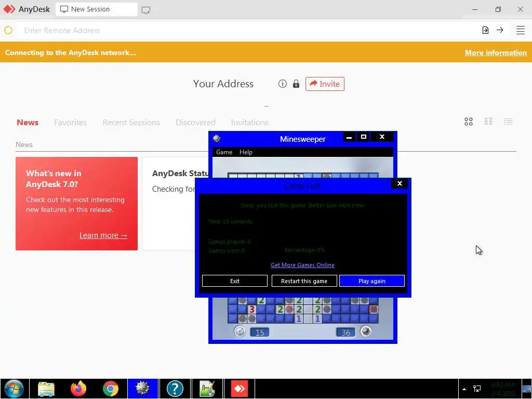532x399 pixels.
Task: Click the system clock in taskbar
Action: (503, 389)
